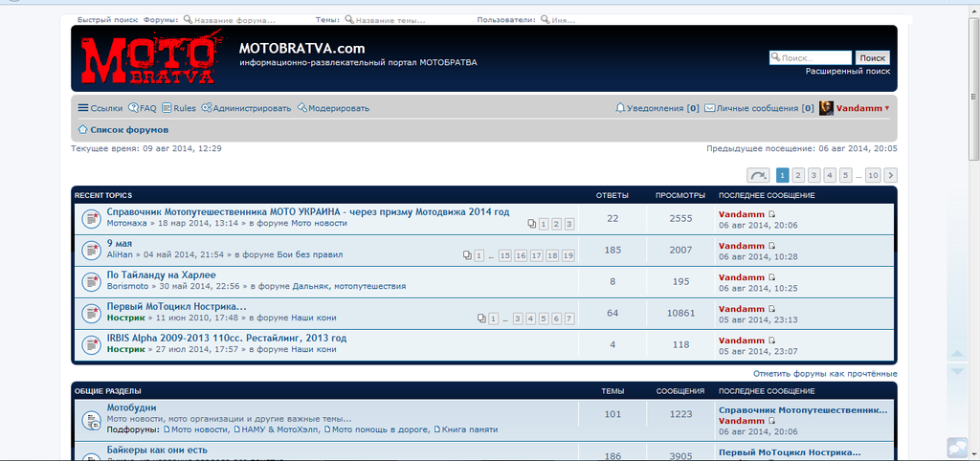
Task: Open the Ссылки hamburger menu
Action: coord(100,108)
